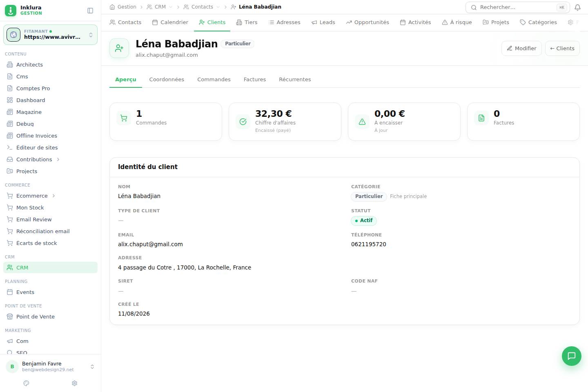Switch to Adresses tab

[x=284, y=22]
